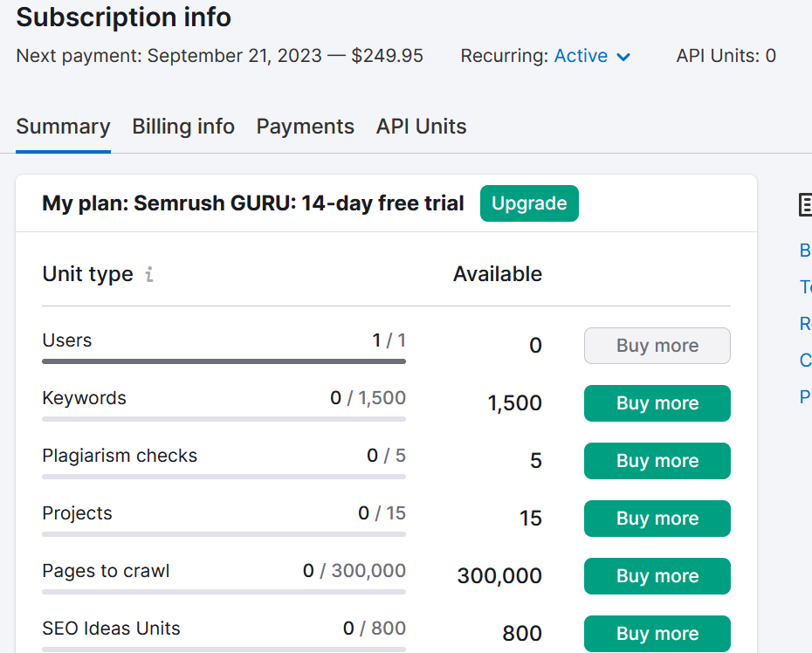This screenshot has width=812, height=653.
Task: Click 'My plan: Semrush GURU' title
Action: (x=252, y=203)
